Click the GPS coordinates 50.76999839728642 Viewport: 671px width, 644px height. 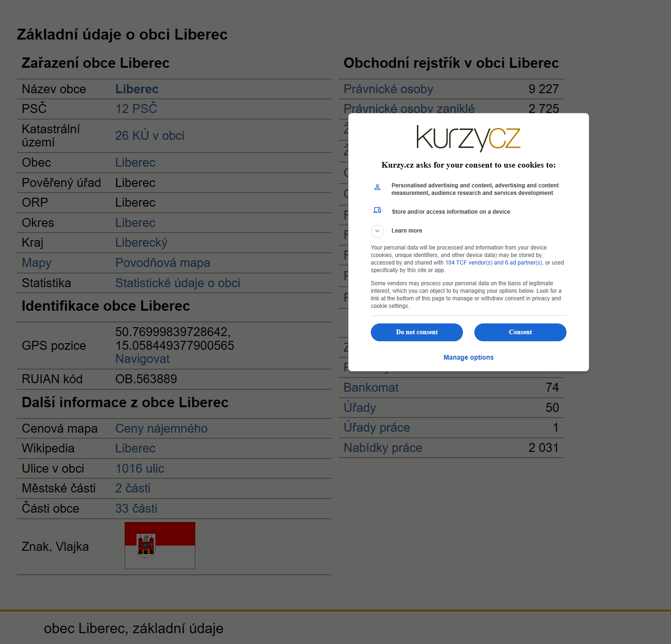tap(173, 332)
